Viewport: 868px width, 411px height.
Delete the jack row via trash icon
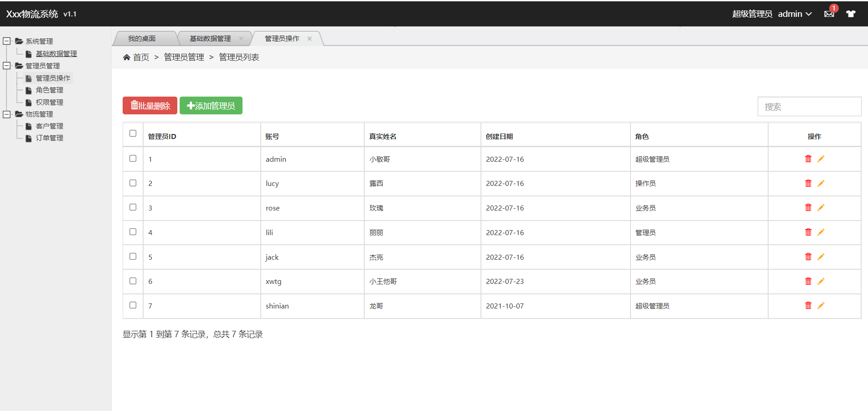808,257
